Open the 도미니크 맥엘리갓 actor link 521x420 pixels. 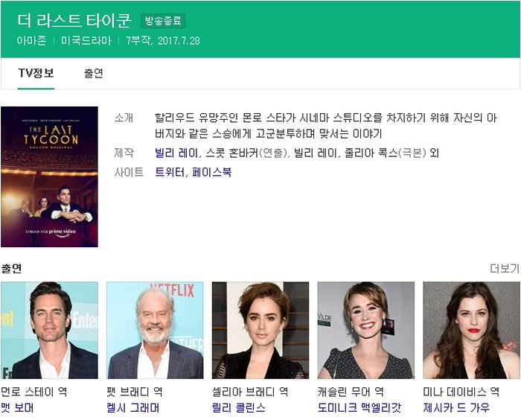(x=359, y=407)
